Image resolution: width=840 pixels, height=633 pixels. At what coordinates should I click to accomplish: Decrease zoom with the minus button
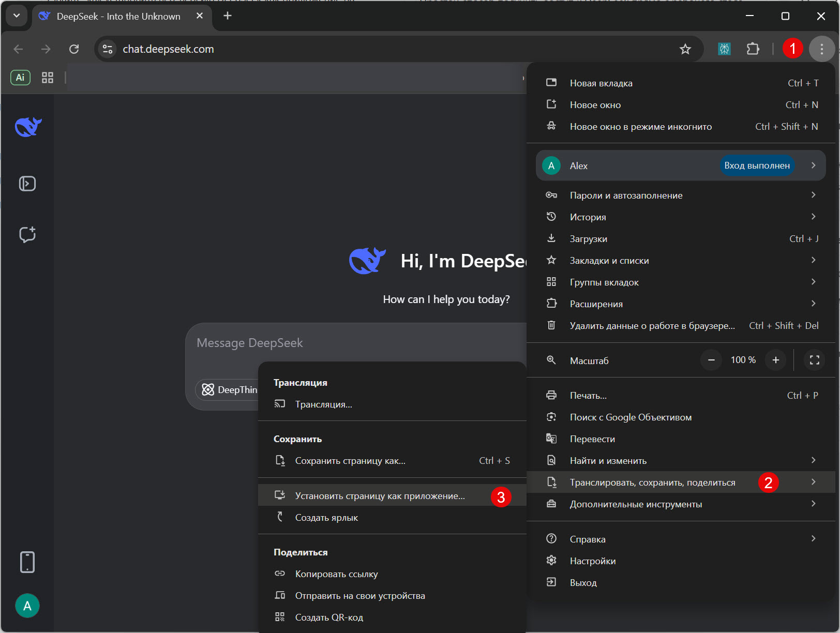pyautogui.click(x=711, y=360)
